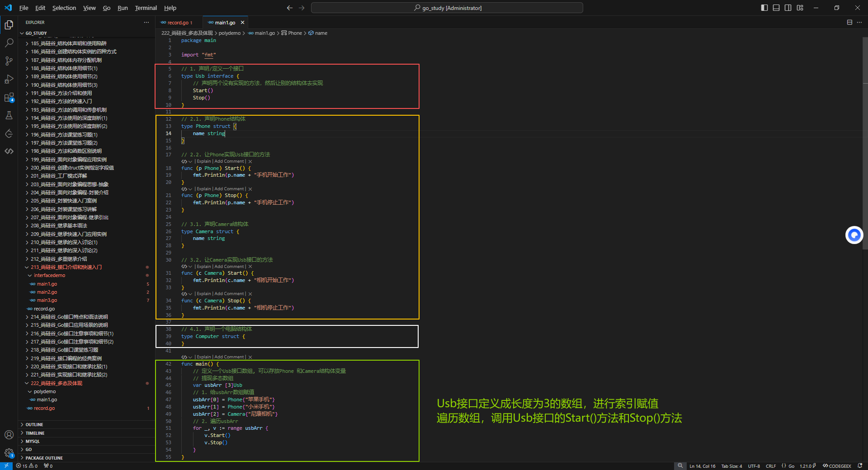The height and width of the screenshot is (470, 868).
Task: Close the main1.go editor tab
Action: pos(242,23)
